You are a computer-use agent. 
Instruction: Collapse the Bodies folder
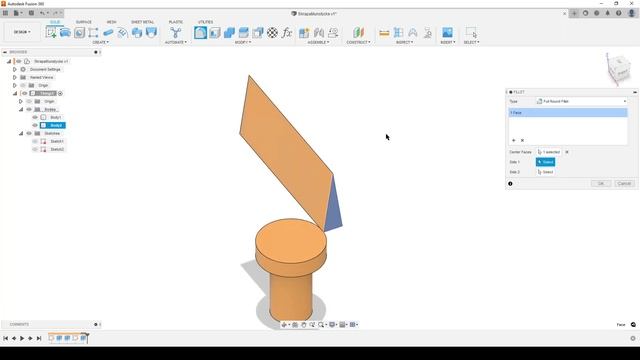point(21,109)
